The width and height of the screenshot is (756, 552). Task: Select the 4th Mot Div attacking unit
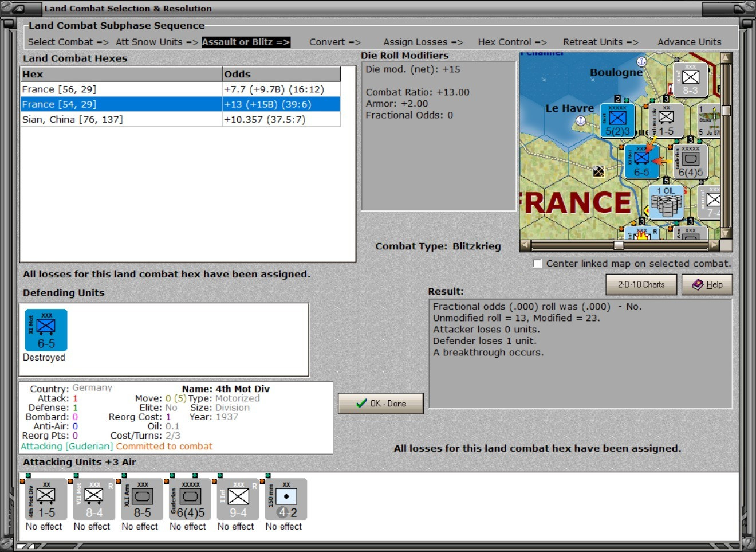(x=46, y=499)
